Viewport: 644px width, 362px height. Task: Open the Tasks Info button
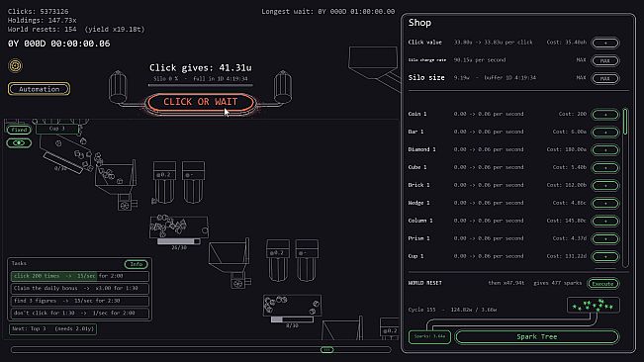tap(136, 264)
